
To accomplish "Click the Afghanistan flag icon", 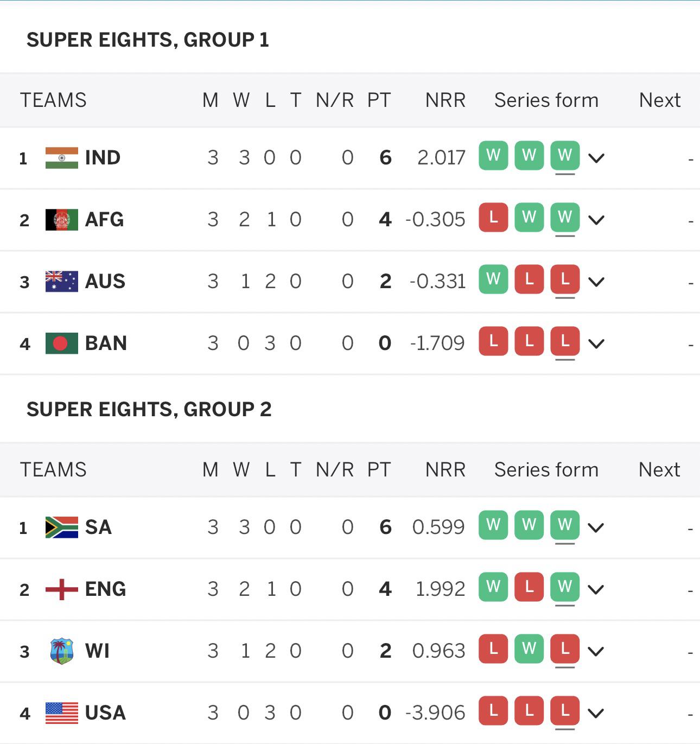I will (61, 220).
